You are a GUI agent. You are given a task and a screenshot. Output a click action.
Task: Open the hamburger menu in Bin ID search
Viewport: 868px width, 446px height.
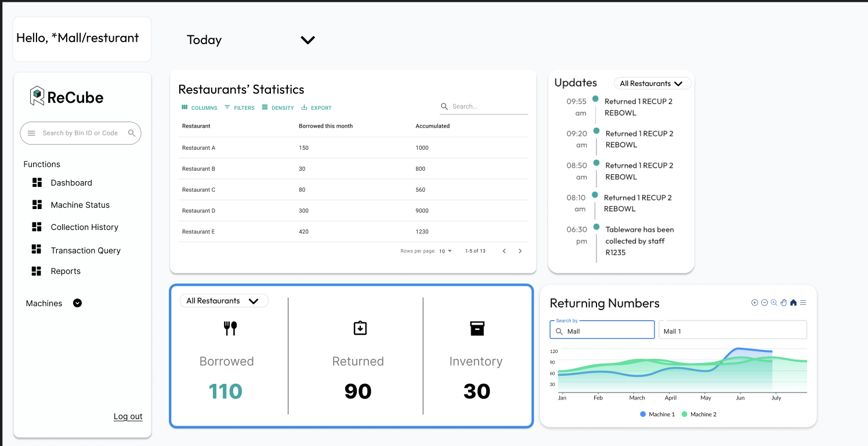[31, 133]
